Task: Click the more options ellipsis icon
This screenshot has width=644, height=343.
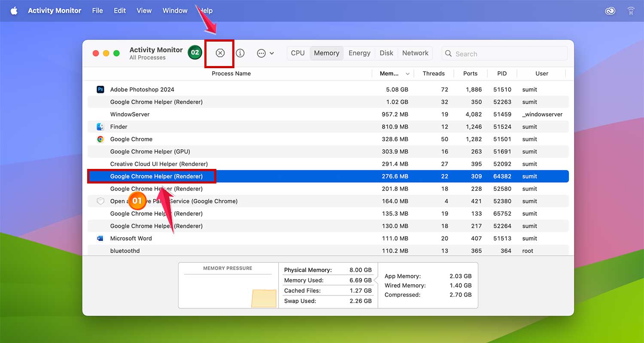Action: tap(261, 53)
